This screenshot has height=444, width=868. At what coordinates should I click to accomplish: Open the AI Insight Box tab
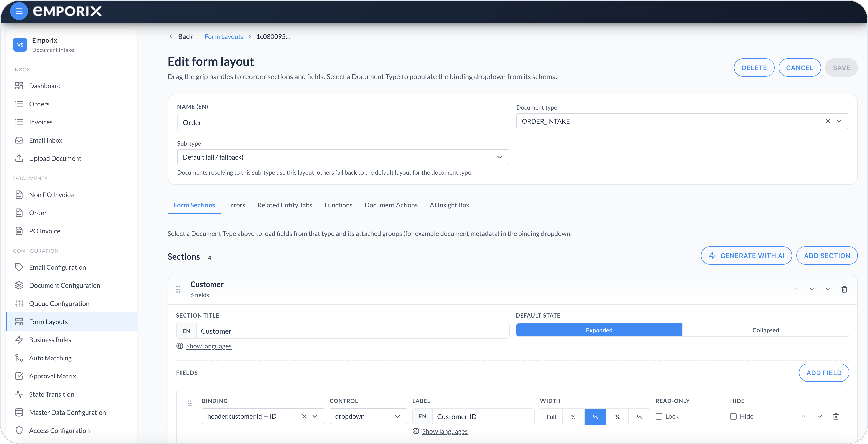click(449, 205)
